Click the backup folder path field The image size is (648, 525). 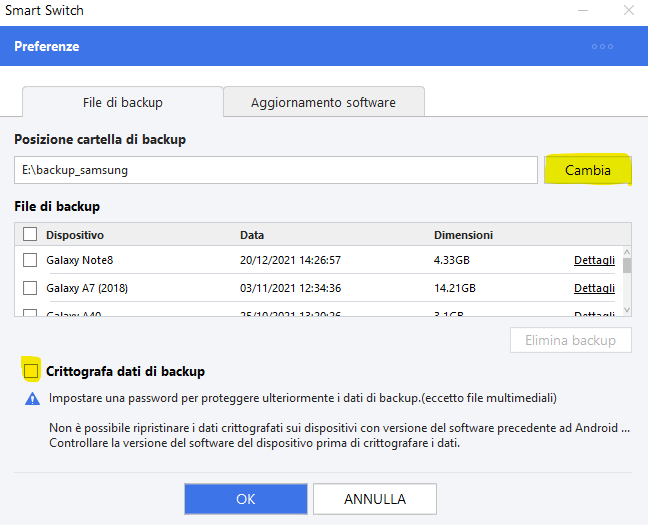click(x=276, y=170)
